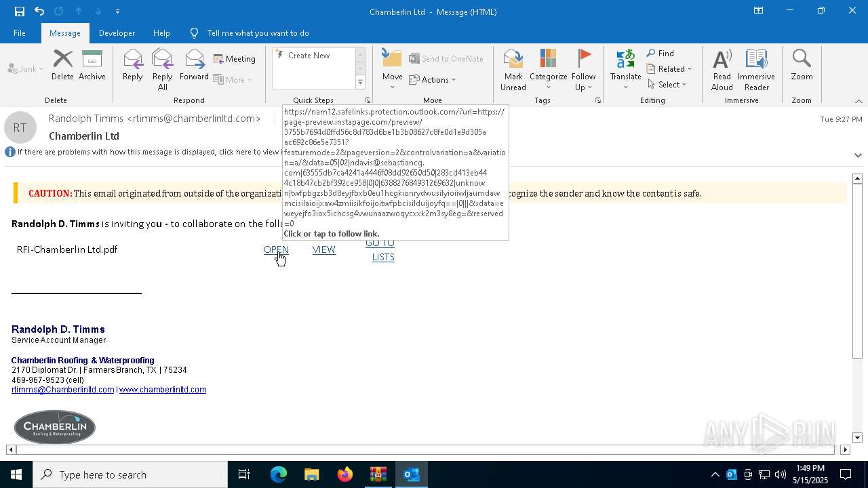
Task: Undo with the title bar undo arrow
Action: (x=39, y=11)
